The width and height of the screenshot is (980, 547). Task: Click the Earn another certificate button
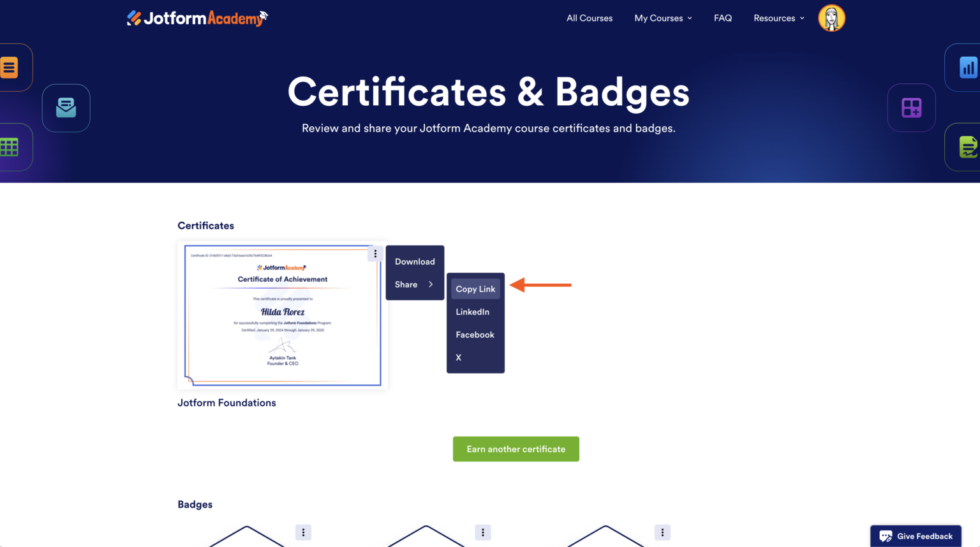pos(516,449)
